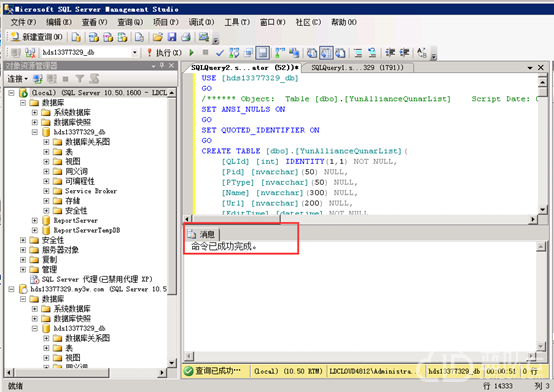Open the 帮助(H) menu

[x=343, y=22]
